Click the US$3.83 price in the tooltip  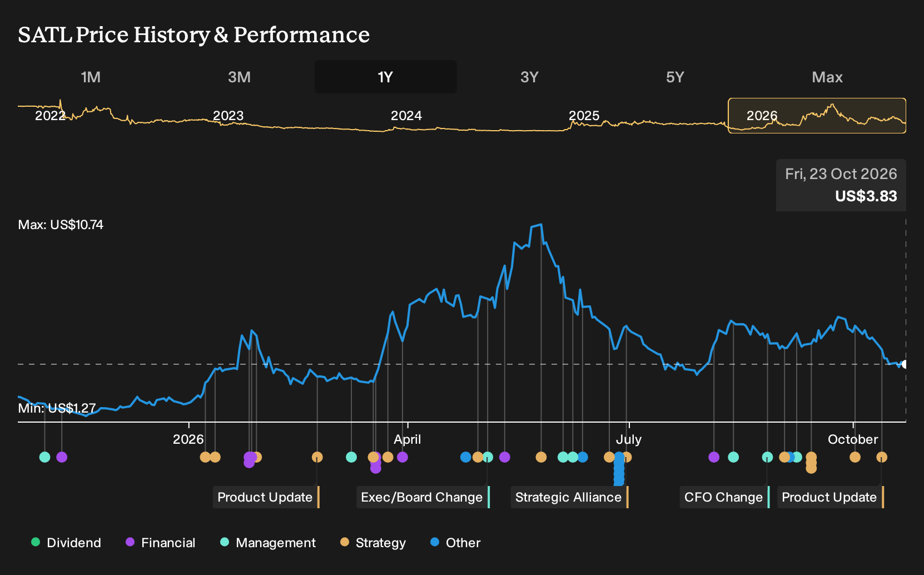pos(866,196)
